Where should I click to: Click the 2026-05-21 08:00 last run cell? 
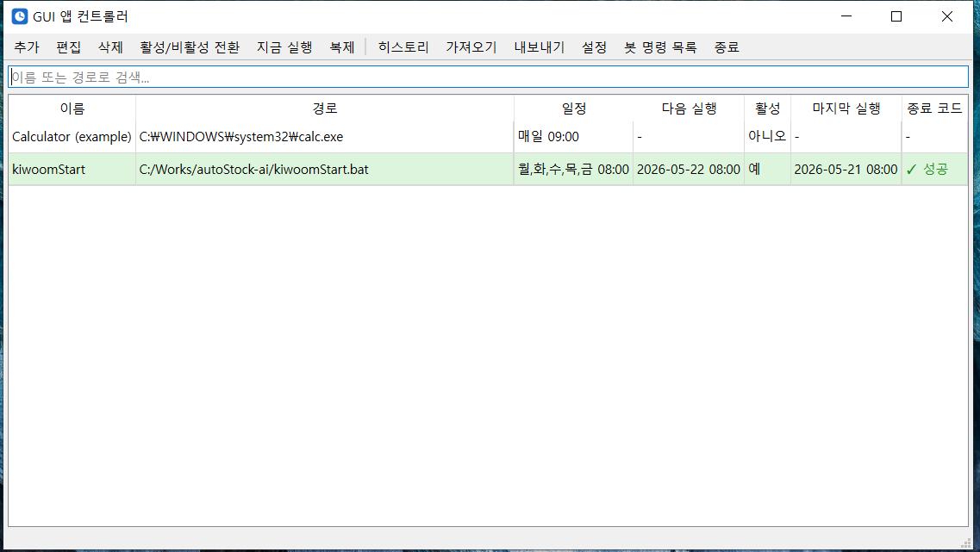(x=846, y=170)
